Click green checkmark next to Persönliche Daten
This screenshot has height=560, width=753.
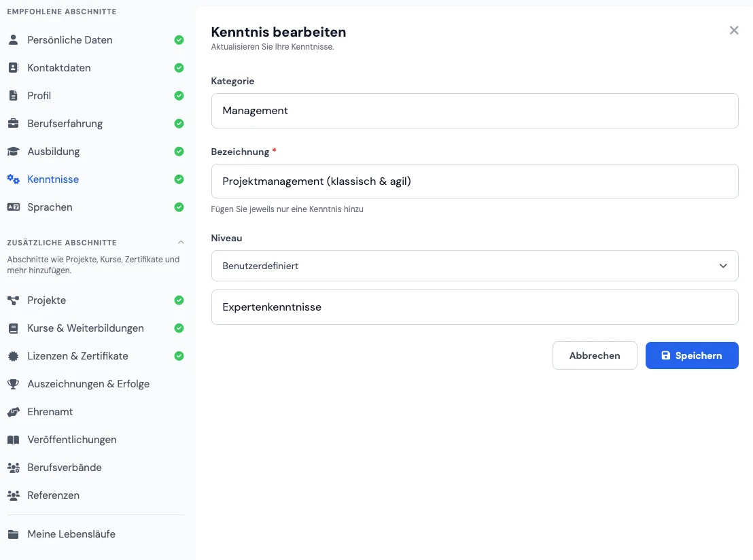[179, 40]
